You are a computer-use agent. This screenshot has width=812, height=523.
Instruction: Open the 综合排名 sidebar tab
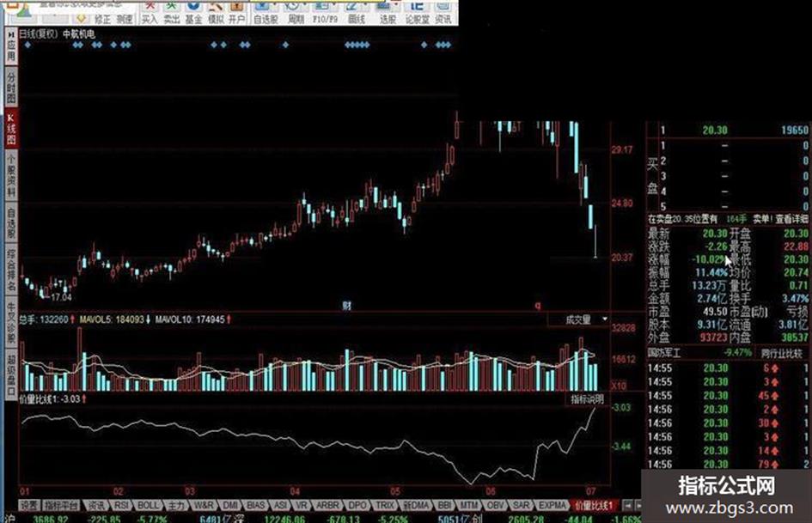coord(11,270)
